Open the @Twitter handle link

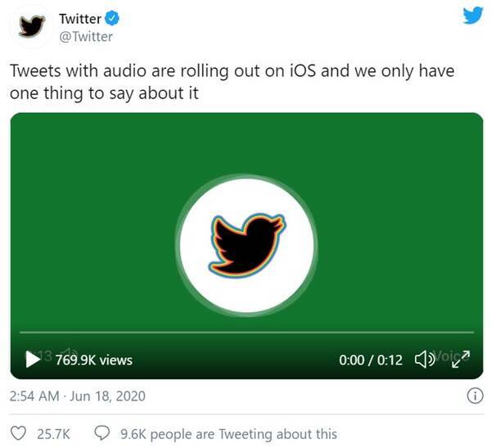[86, 36]
